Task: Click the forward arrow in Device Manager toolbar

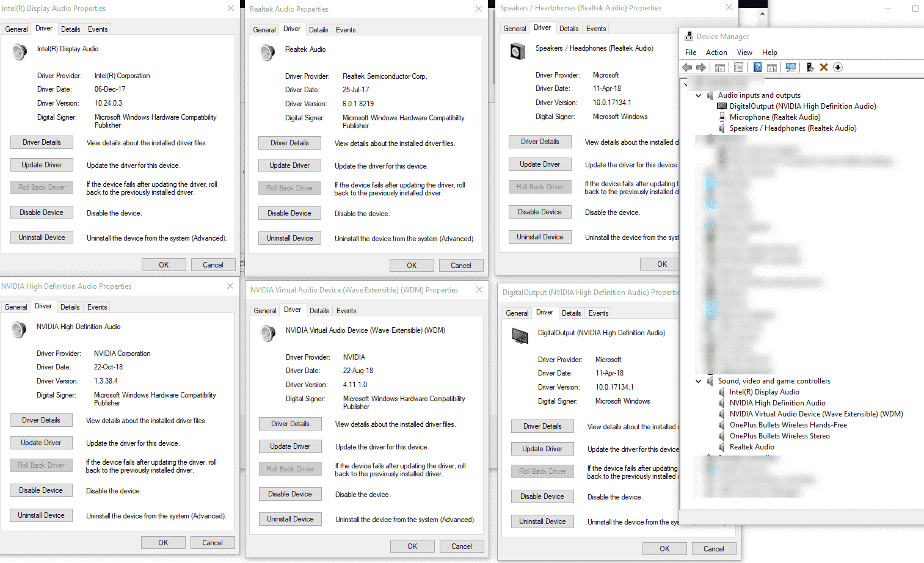Action: 701,67
